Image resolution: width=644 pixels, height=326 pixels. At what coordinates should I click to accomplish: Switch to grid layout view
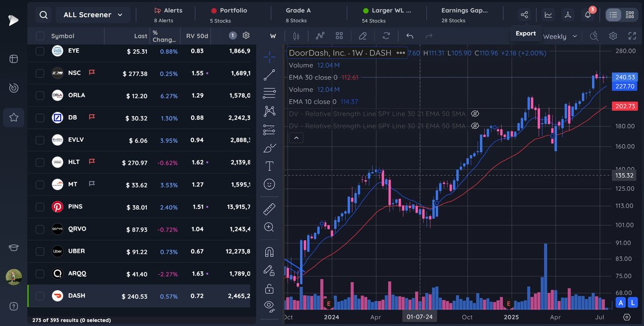(630, 15)
